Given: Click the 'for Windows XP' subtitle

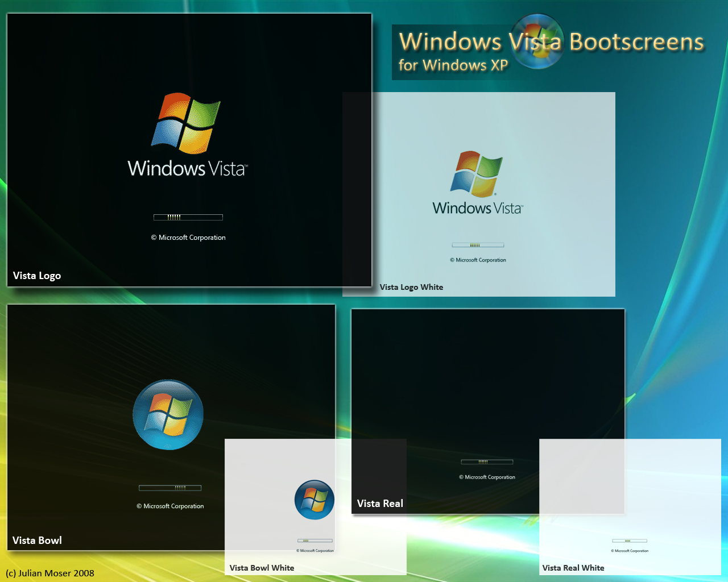Looking at the screenshot, I should (453, 65).
